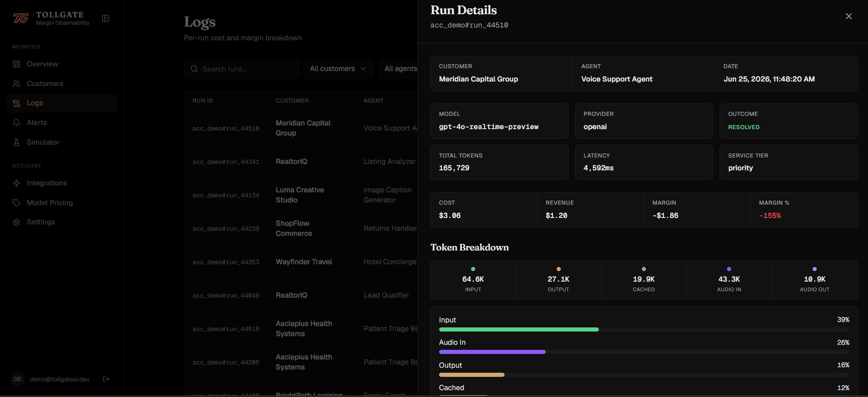
Task: Open the Customers page
Action: 62,84
